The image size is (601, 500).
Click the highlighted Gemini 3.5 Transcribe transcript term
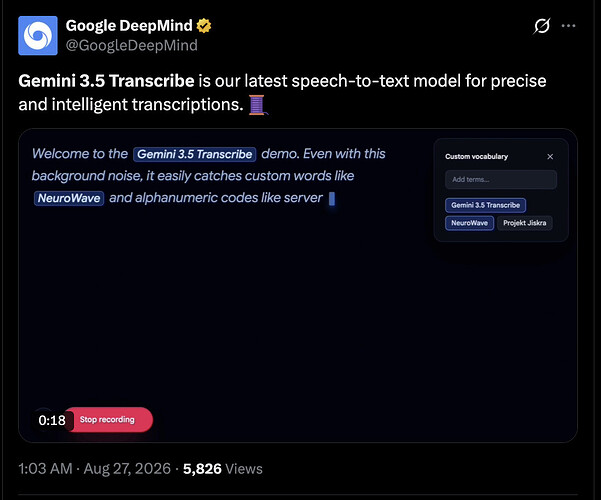195,154
